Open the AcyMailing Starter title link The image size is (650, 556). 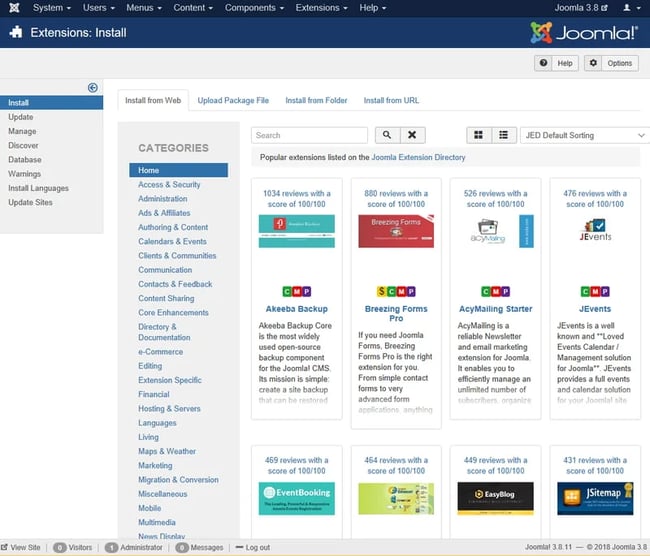(495, 309)
